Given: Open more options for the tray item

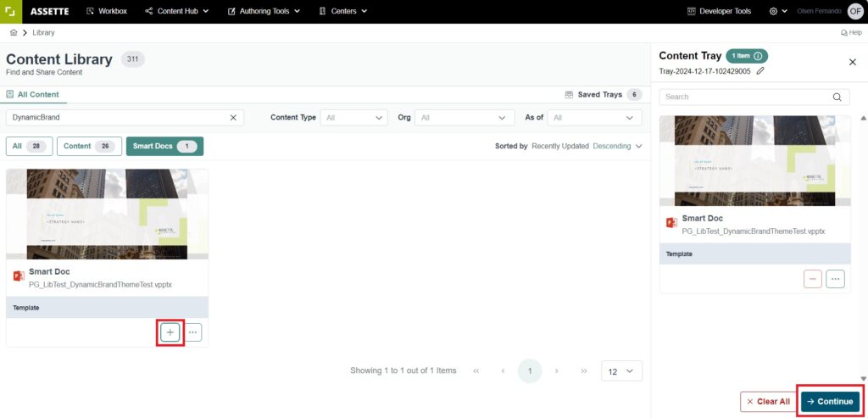Looking at the screenshot, I should tap(835, 279).
